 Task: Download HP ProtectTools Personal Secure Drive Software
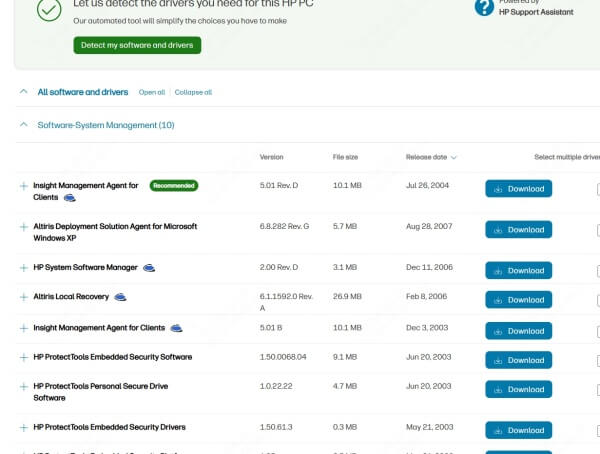518,389
